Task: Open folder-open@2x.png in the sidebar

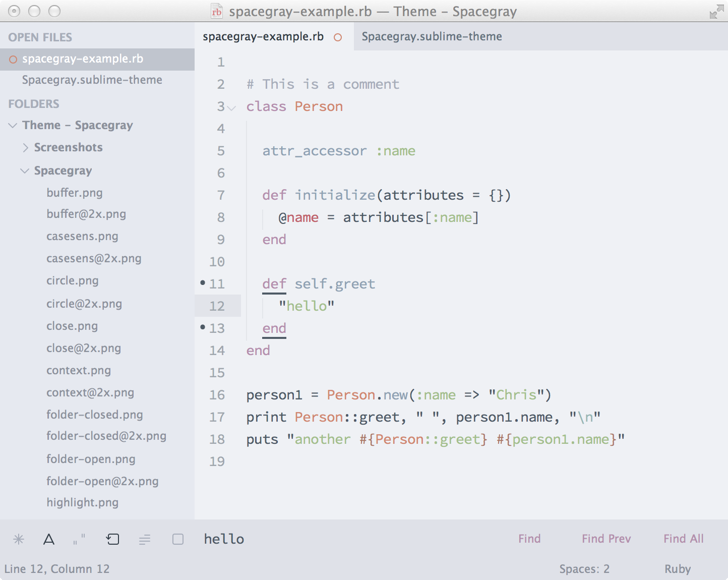Action: 102,481
